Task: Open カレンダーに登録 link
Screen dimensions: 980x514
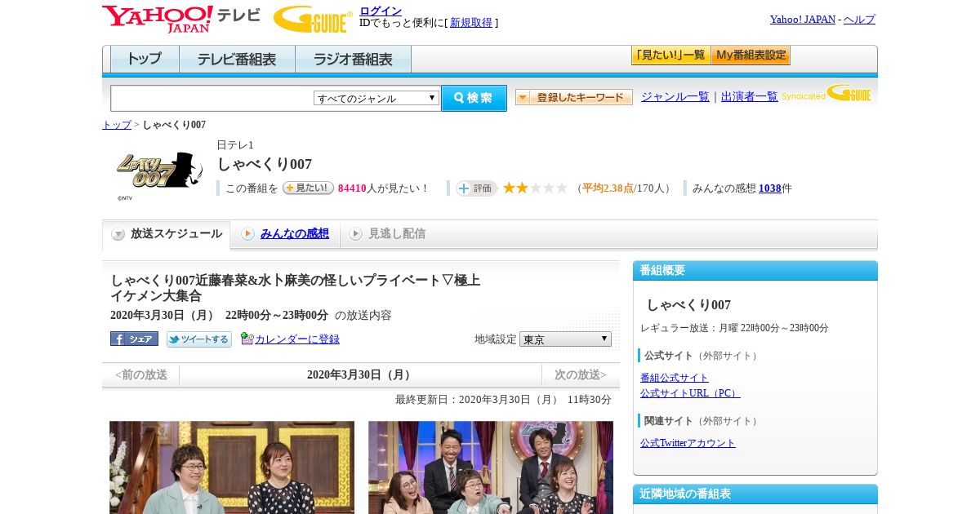Action: [x=297, y=339]
